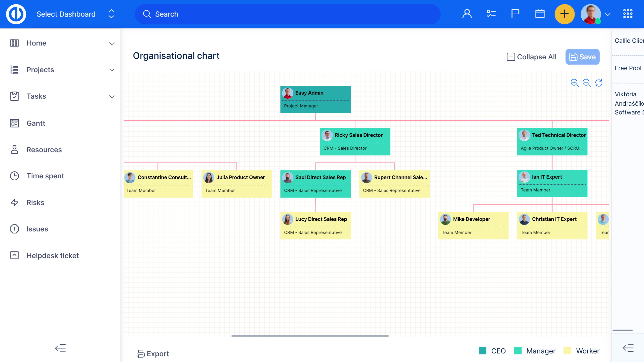Reset chart view with refresh icon
Screen dimensions: 644x362
[x=599, y=83]
